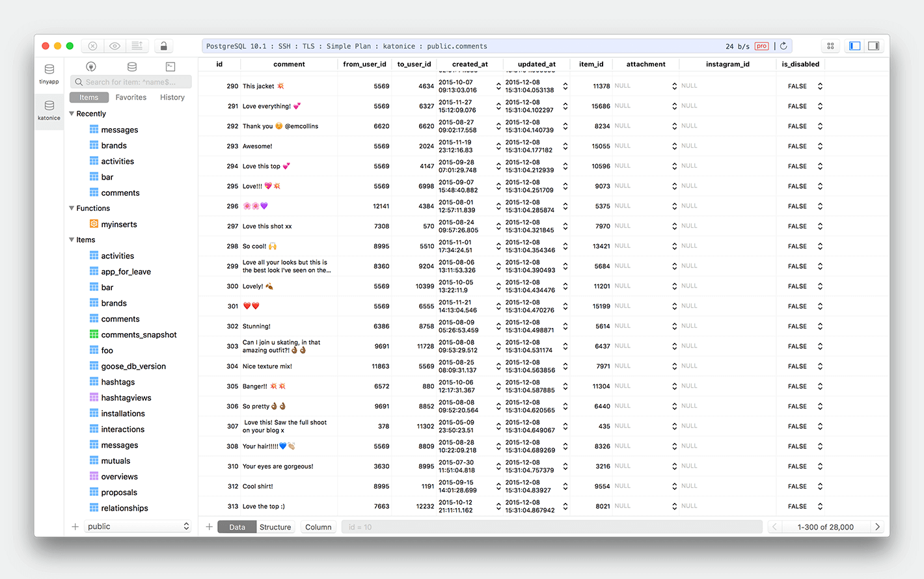The width and height of the screenshot is (924, 579).
Task: Click the plus button beside the public schema
Action: tap(75, 527)
